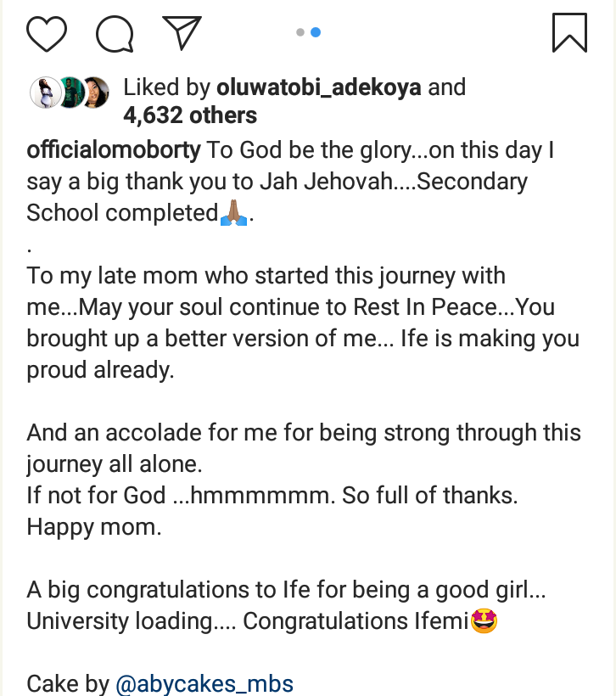Share the post via the paper plane icon
The image size is (616, 696).
click(181, 33)
